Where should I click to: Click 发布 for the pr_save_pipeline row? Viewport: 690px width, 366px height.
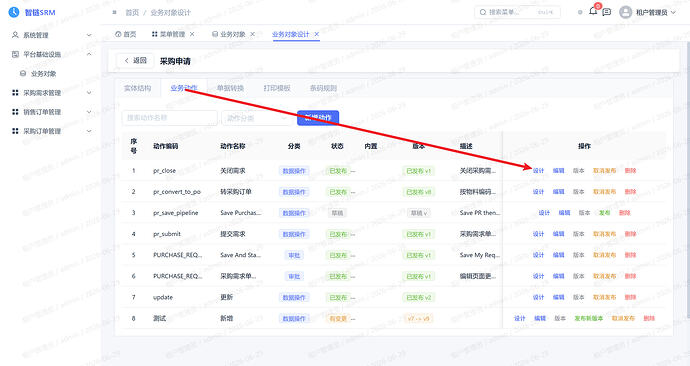click(604, 213)
